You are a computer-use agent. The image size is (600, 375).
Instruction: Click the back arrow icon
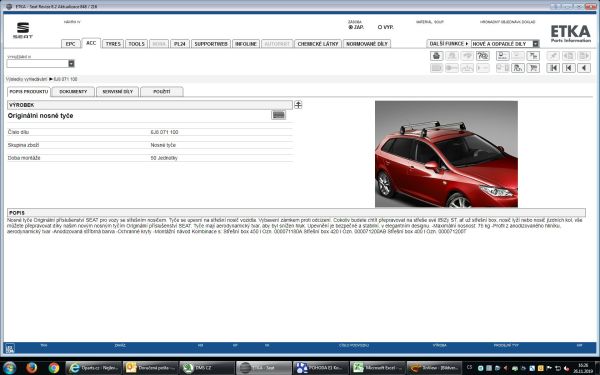[584, 68]
